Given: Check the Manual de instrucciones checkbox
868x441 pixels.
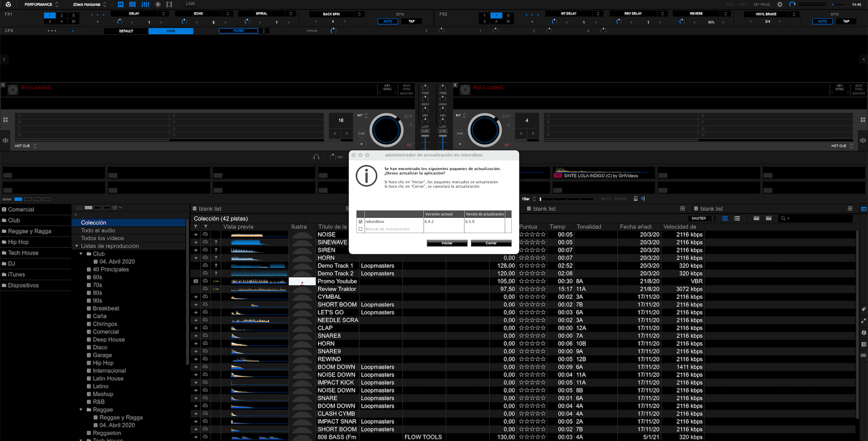Looking at the screenshot, I should (361, 229).
